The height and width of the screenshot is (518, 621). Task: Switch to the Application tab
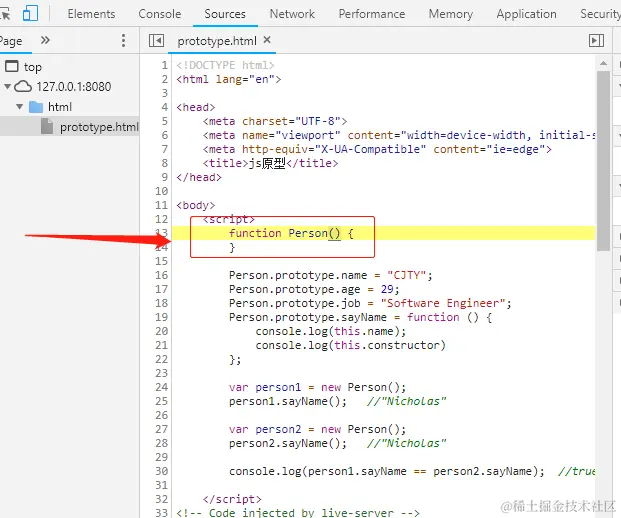pos(526,14)
